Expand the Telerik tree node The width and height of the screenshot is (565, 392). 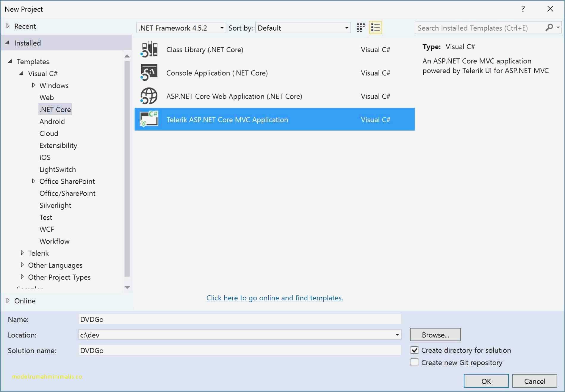tap(22, 253)
